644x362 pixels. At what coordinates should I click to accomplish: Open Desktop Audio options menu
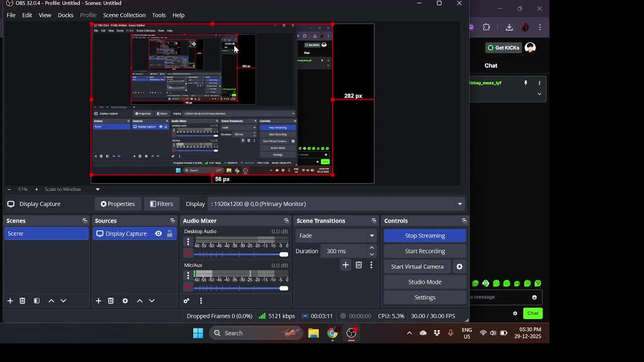(x=188, y=242)
